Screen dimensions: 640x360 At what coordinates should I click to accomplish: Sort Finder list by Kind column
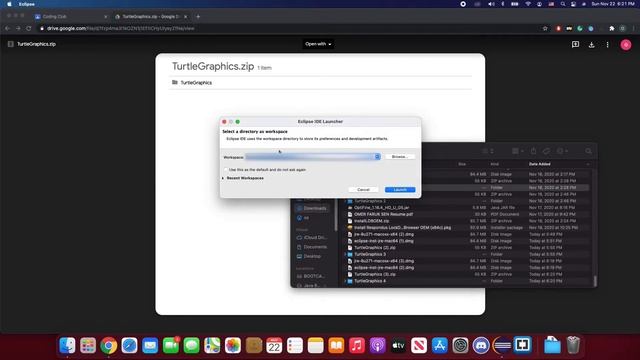coord(495,164)
